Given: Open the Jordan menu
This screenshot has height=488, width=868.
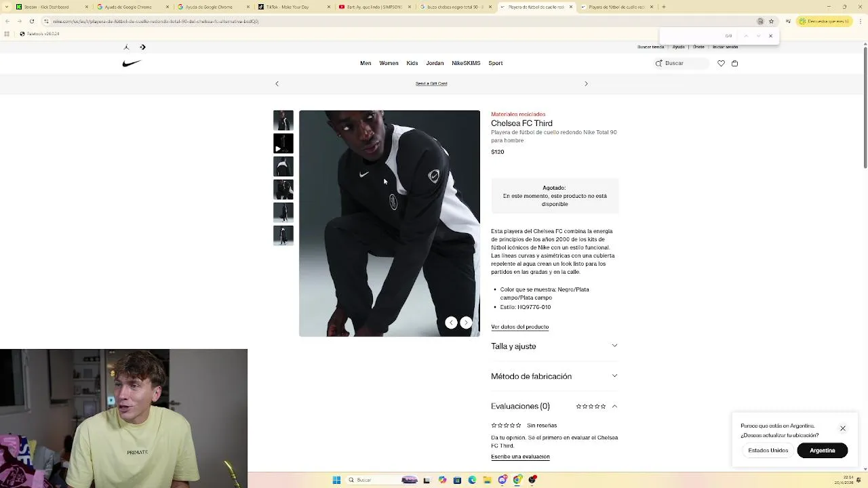Looking at the screenshot, I should click(x=435, y=63).
